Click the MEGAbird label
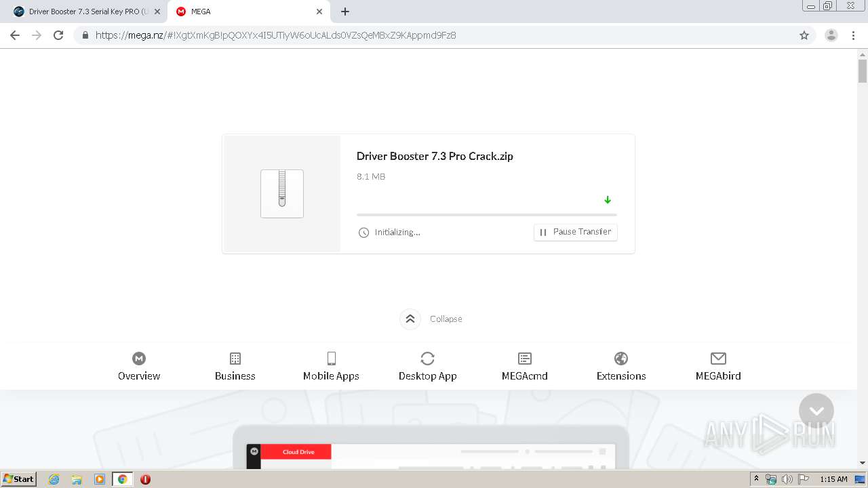The width and height of the screenshot is (868, 488). point(718,376)
